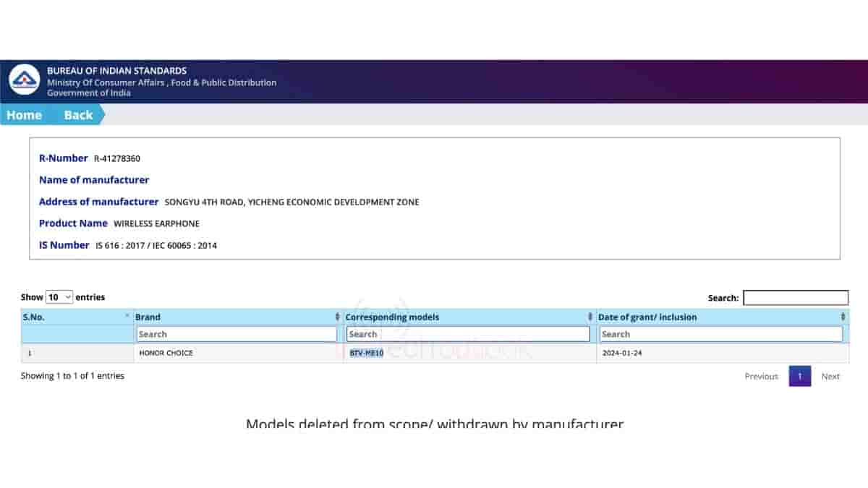Image resolution: width=868 pixels, height=488 pixels.
Task: Focus the main table Search box
Action: point(796,298)
